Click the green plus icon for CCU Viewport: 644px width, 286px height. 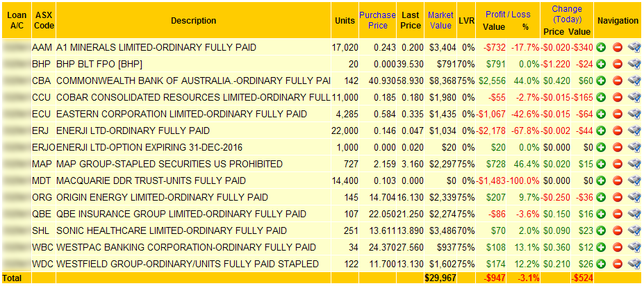(x=602, y=97)
